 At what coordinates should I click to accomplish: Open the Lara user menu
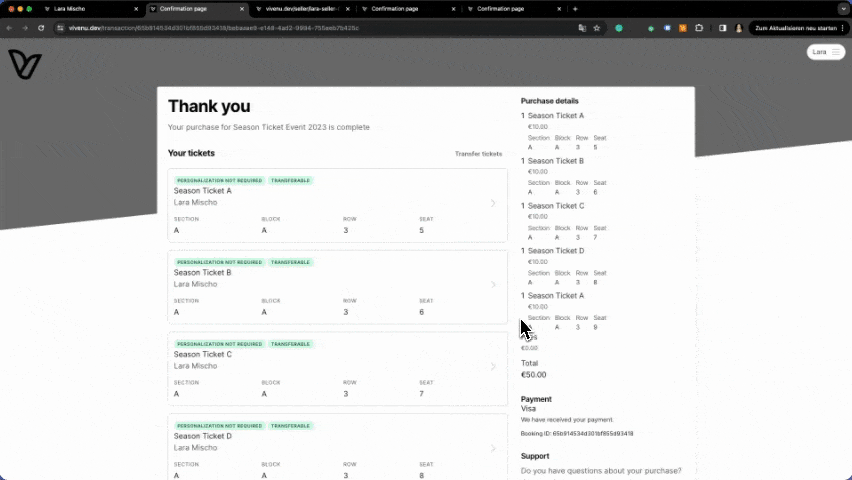click(826, 52)
